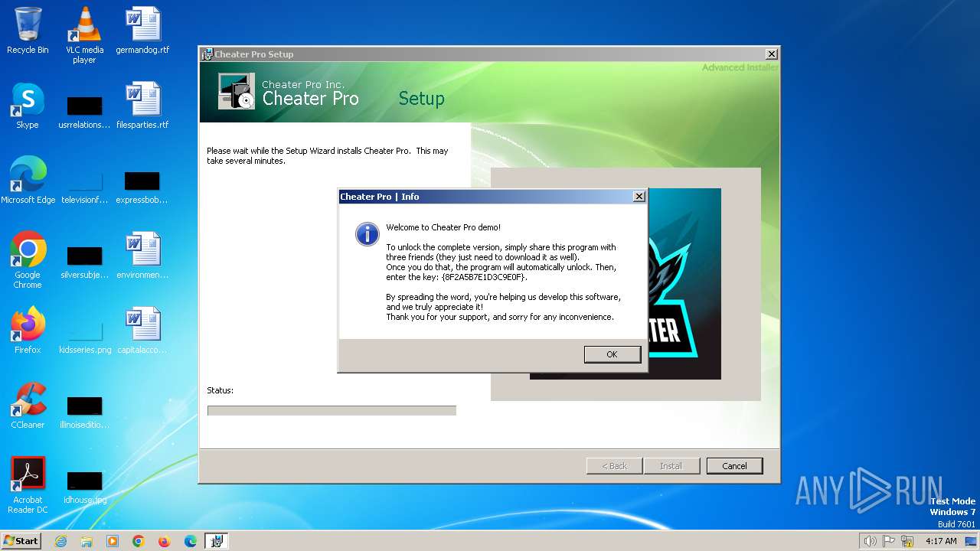Open File Explorer from the taskbar
The width and height of the screenshot is (980, 551).
pos(87,541)
